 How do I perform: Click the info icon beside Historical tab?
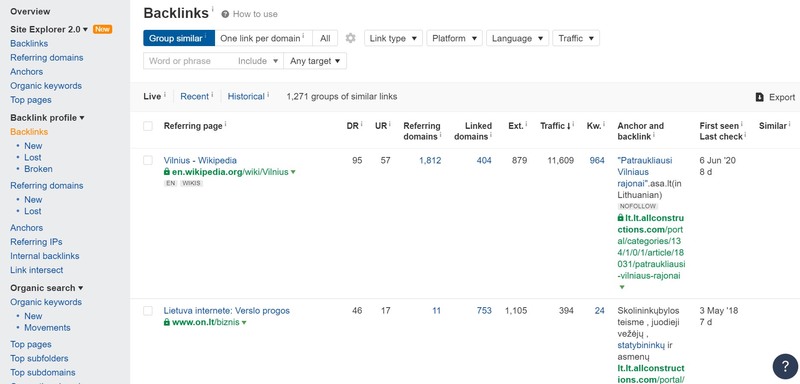tap(268, 94)
